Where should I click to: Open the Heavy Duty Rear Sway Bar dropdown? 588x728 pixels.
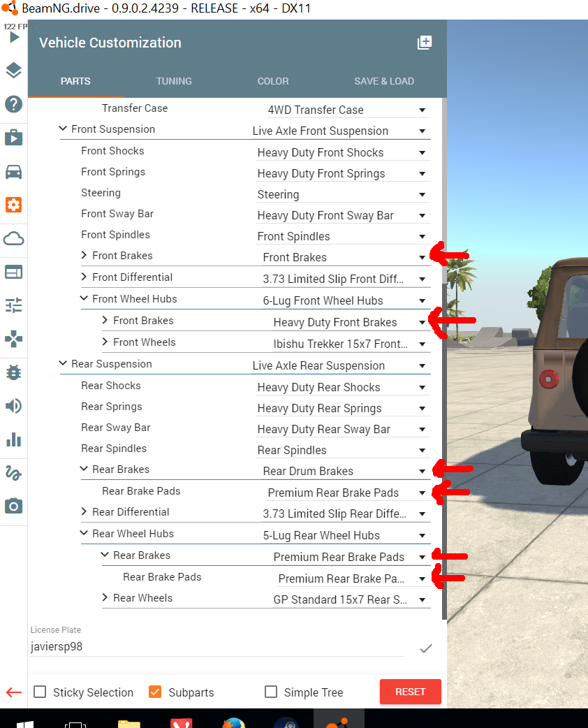tap(344, 429)
